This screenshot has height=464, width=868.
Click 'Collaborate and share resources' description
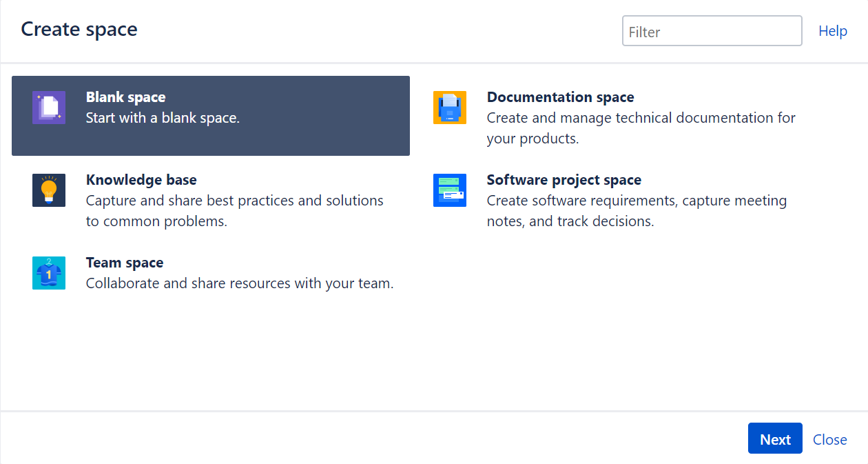point(240,283)
